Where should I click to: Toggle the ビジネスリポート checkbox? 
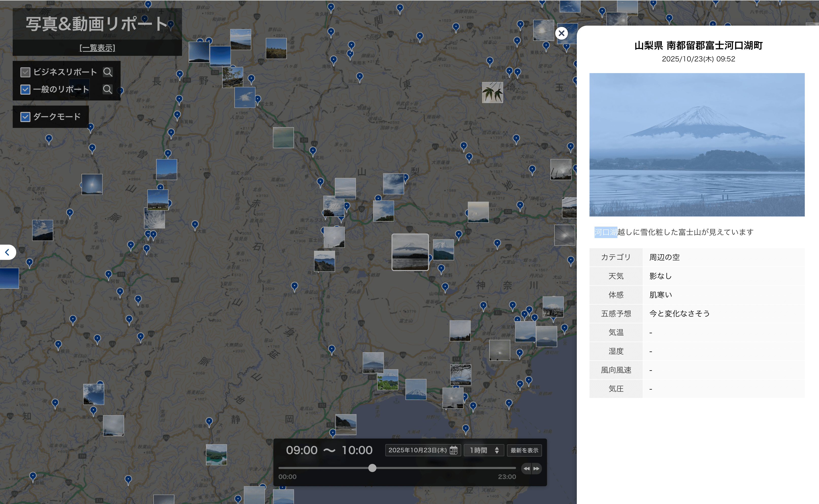pyautogui.click(x=25, y=72)
